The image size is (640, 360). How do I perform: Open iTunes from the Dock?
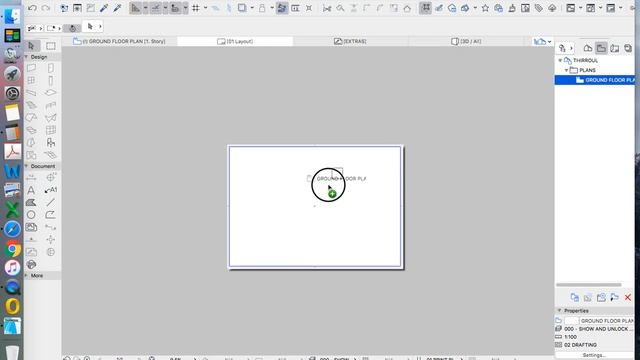[12, 268]
